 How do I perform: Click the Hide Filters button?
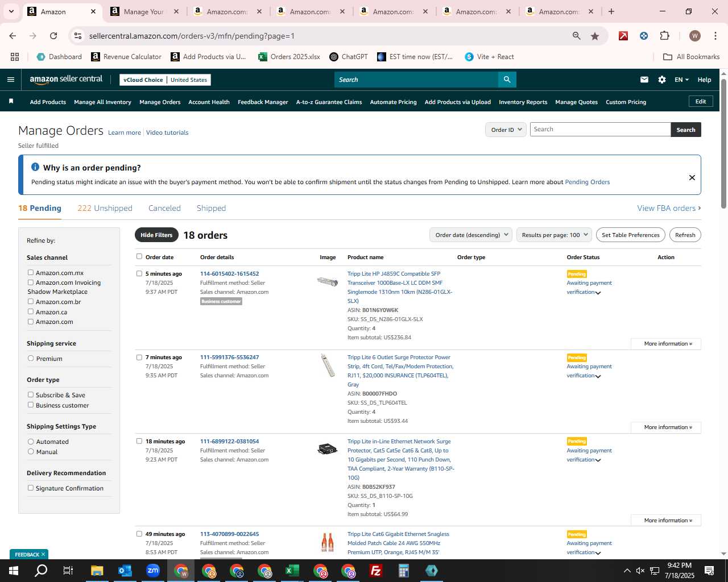(156, 235)
